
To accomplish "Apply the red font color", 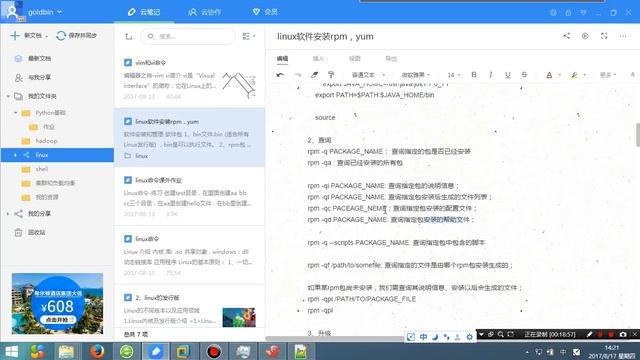I will tap(549, 75).
